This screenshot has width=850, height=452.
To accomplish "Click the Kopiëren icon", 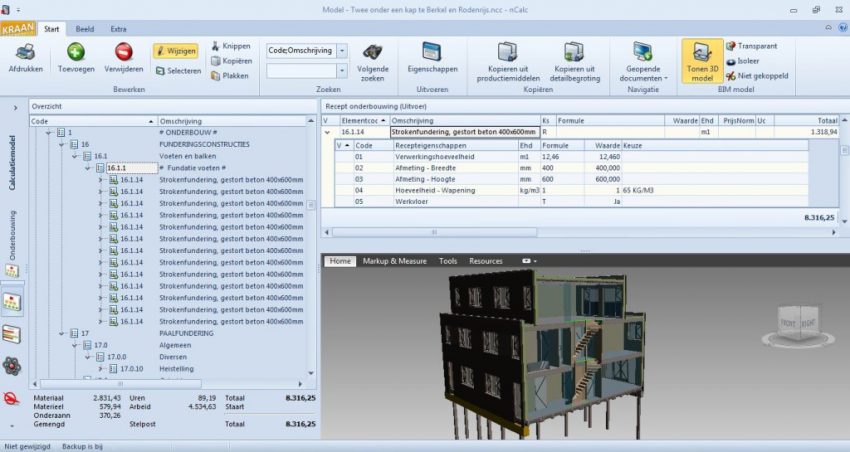I will point(215,61).
